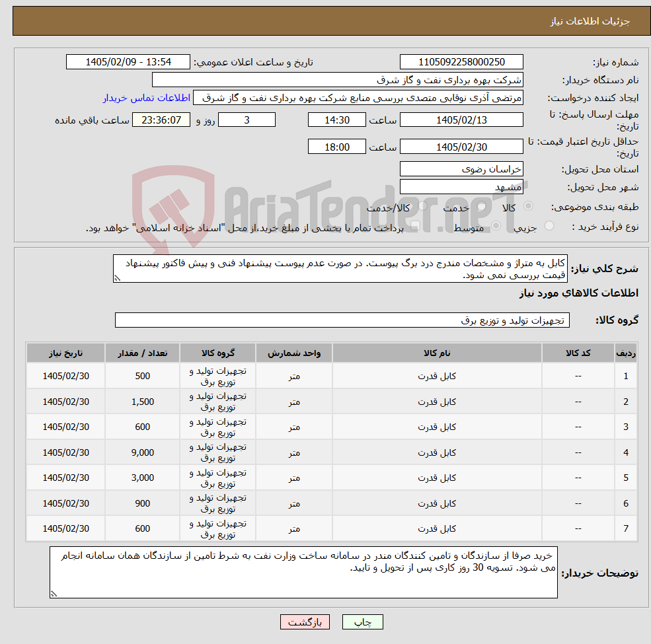Screen dimensions: 651x644
Task: Click the price validity time field 18:00
Action: 336,147
